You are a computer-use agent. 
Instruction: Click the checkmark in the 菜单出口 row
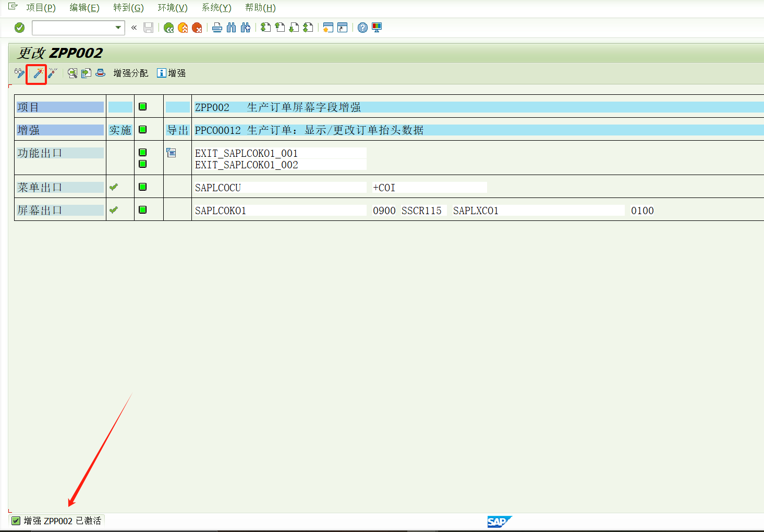[114, 187]
